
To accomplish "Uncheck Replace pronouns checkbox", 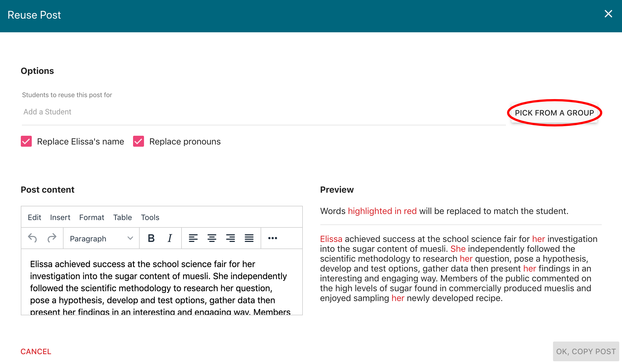I will point(139,141).
